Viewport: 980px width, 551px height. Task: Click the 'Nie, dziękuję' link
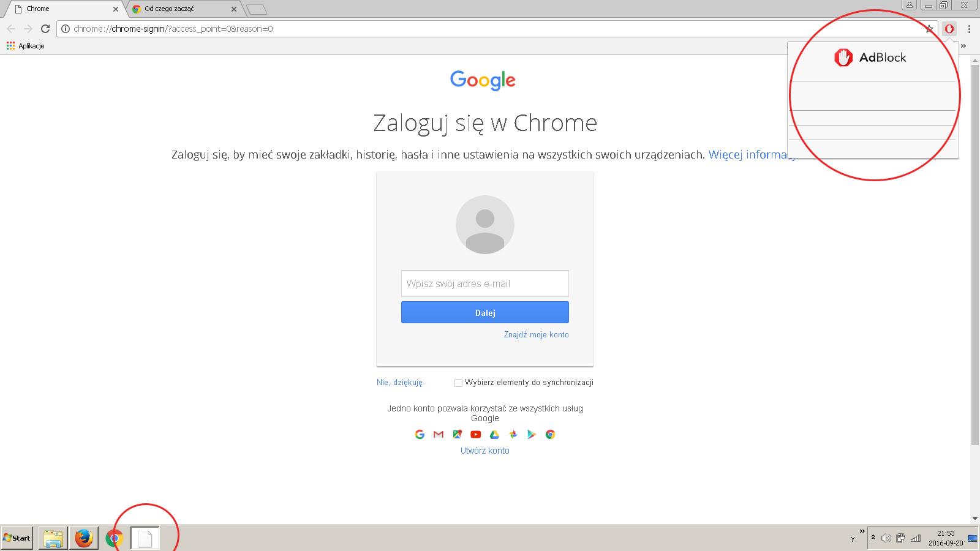[x=399, y=383]
